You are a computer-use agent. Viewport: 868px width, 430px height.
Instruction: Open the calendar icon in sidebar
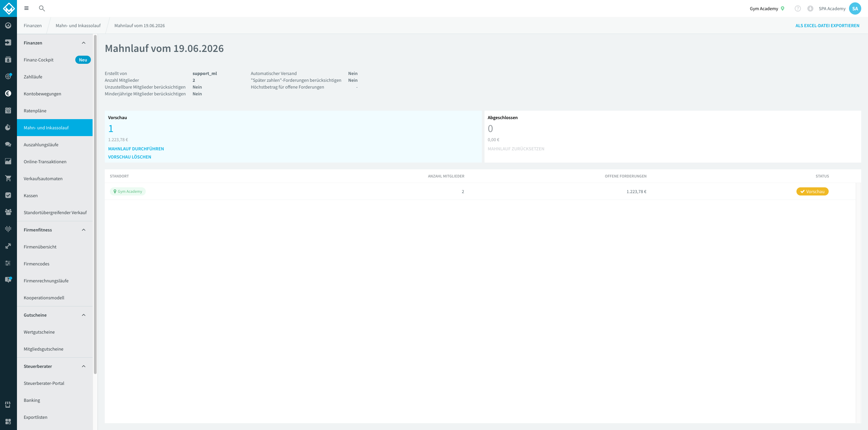(x=8, y=110)
